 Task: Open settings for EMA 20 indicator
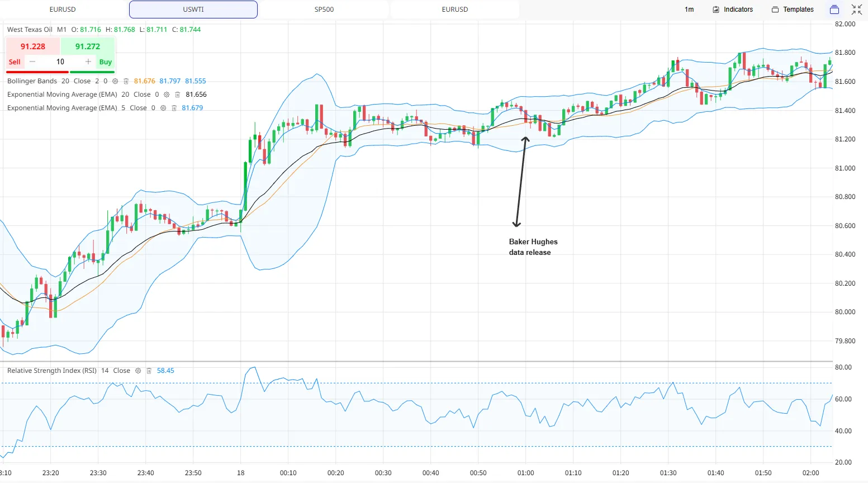167,94
